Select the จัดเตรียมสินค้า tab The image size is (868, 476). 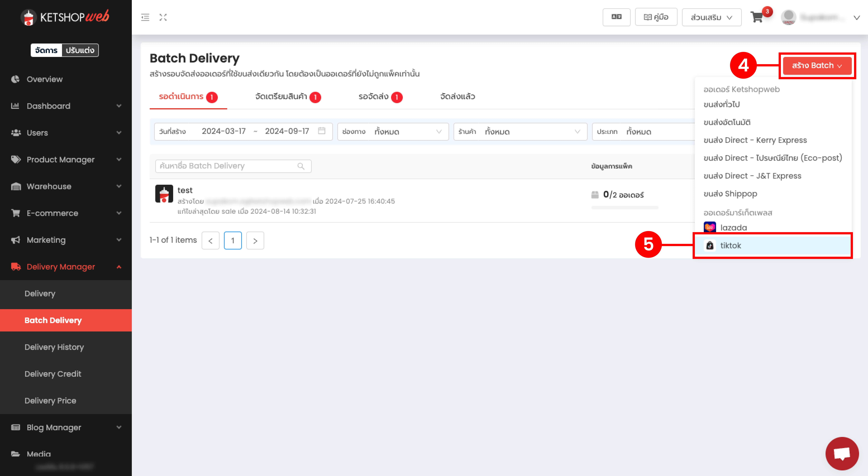288,97
